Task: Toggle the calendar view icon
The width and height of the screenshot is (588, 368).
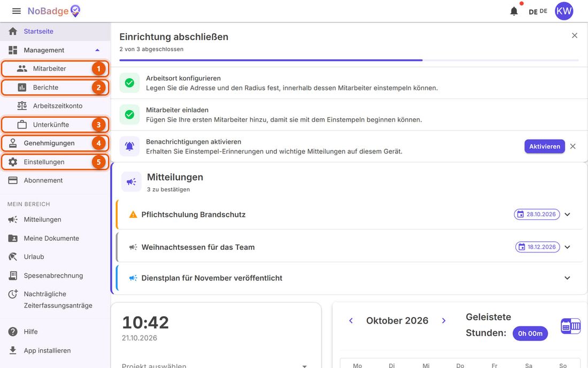Action: coord(570,326)
